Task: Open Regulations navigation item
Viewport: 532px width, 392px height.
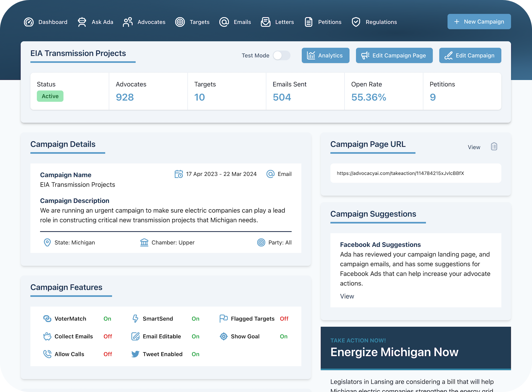Action: click(x=374, y=22)
